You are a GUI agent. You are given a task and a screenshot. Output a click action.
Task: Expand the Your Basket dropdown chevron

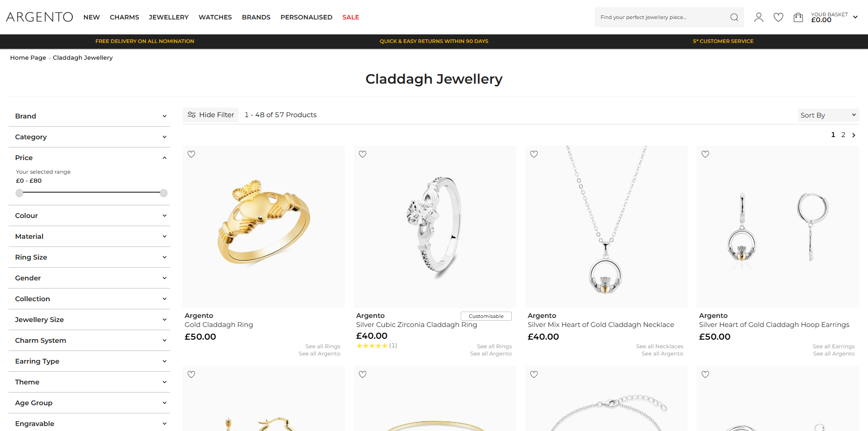pyautogui.click(x=855, y=17)
